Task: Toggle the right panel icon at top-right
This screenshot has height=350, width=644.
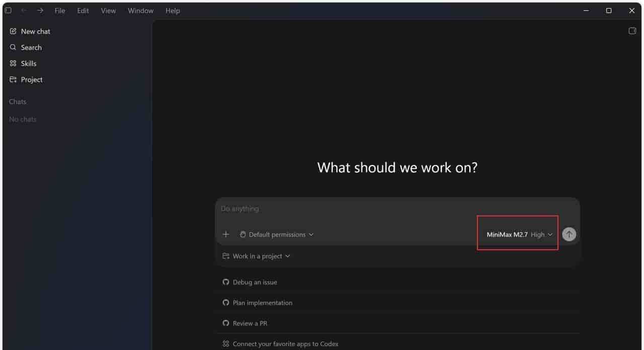Action: (632, 31)
